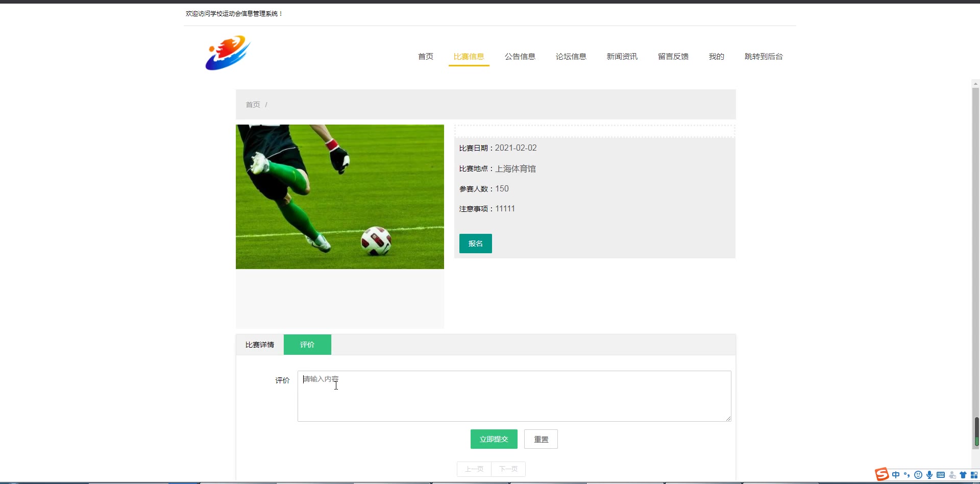Go to 首页 in the navigation bar
The width and height of the screenshot is (980, 484).
[x=426, y=56]
